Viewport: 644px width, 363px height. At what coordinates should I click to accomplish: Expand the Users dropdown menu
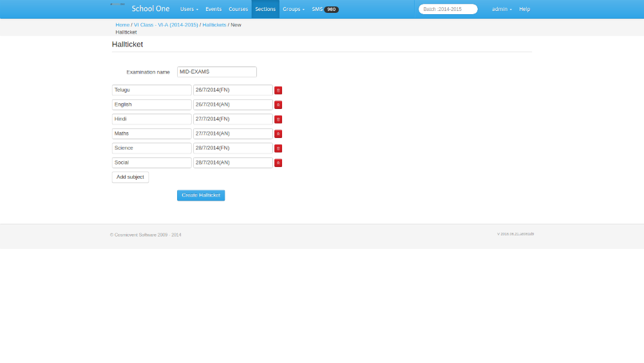tap(189, 10)
